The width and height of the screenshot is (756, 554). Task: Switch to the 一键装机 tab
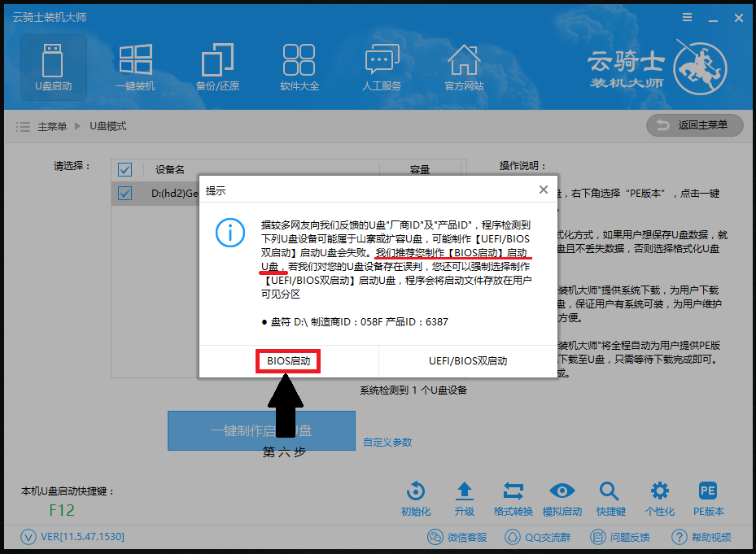(x=135, y=68)
